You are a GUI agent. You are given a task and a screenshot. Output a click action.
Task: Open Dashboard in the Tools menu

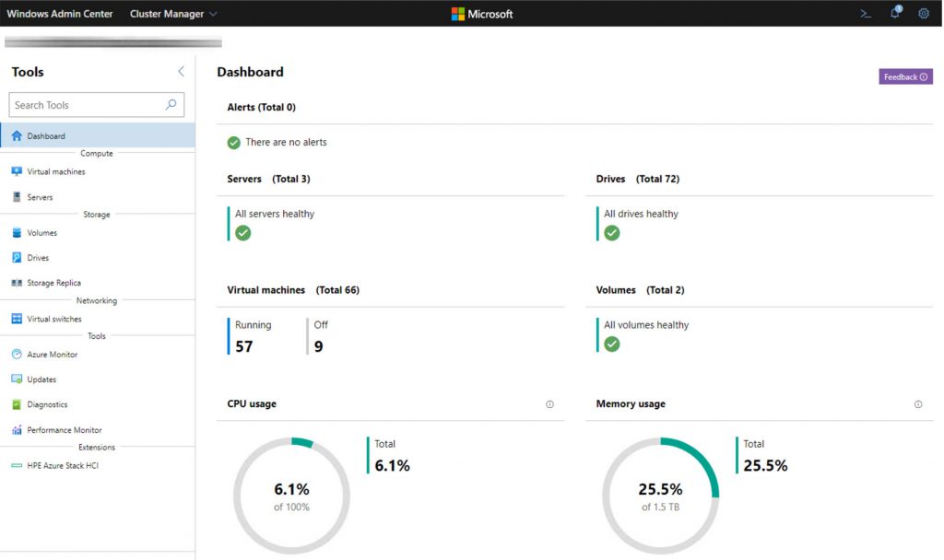(98, 136)
